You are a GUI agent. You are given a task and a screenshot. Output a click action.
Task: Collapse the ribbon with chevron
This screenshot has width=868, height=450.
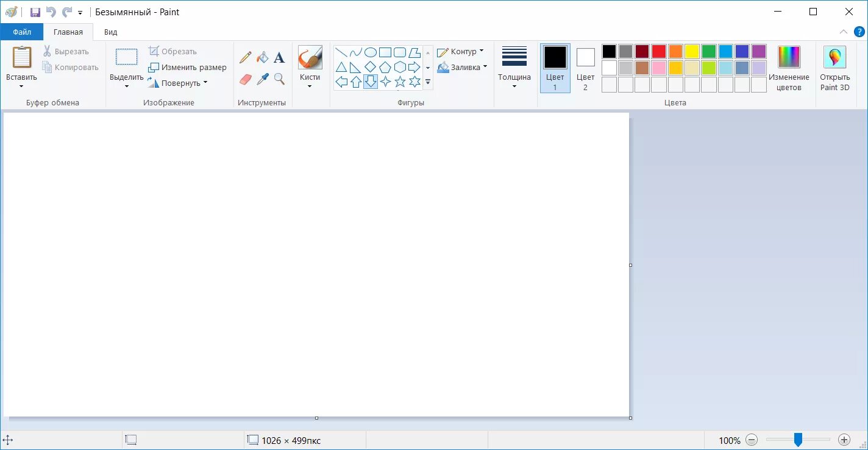coord(844,32)
